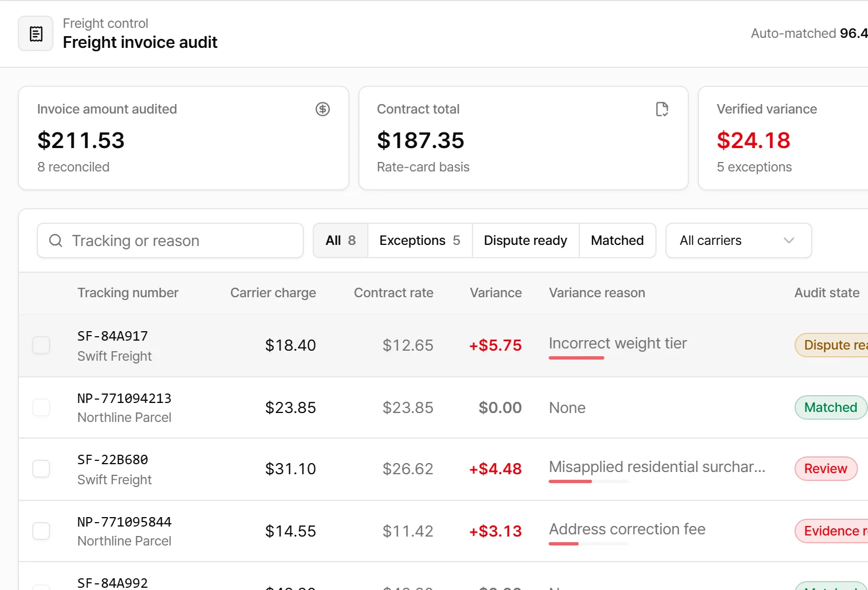The width and height of the screenshot is (868, 590).
Task: Click the confidence bar under Incorrect weight tier
Action: (x=589, y=358)
